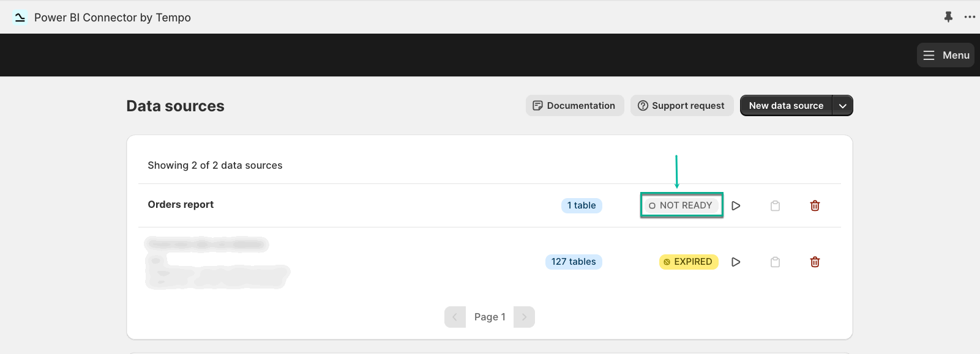980x354 pixels.
Task: Go to the next page
Action: click(x=524, y=317)
